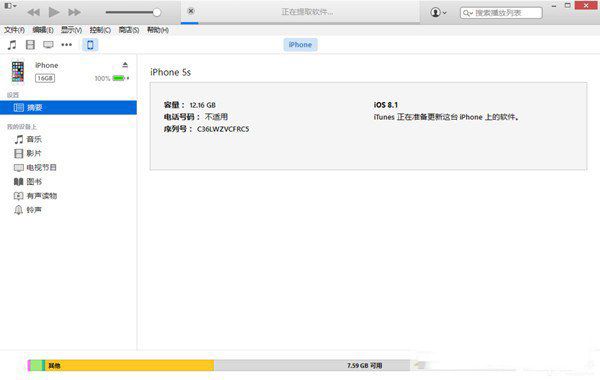Open the 显示(V) menu
The width and height of the screenshot is (600, 380).
(x=72, y=30)
